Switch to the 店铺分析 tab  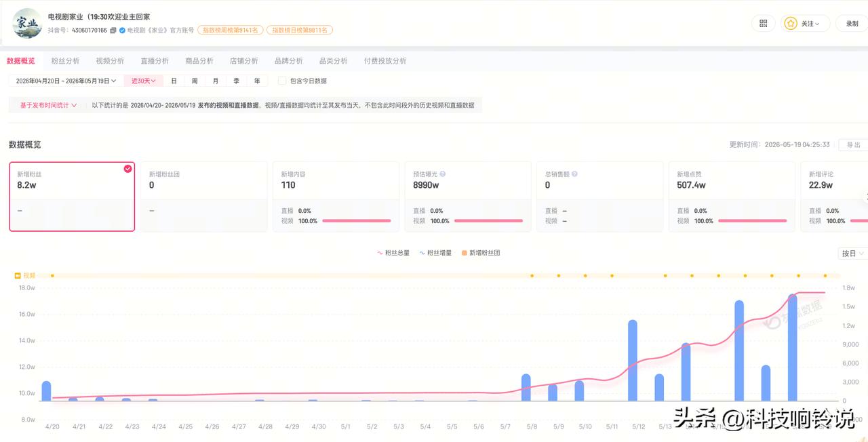pos(244,61)
